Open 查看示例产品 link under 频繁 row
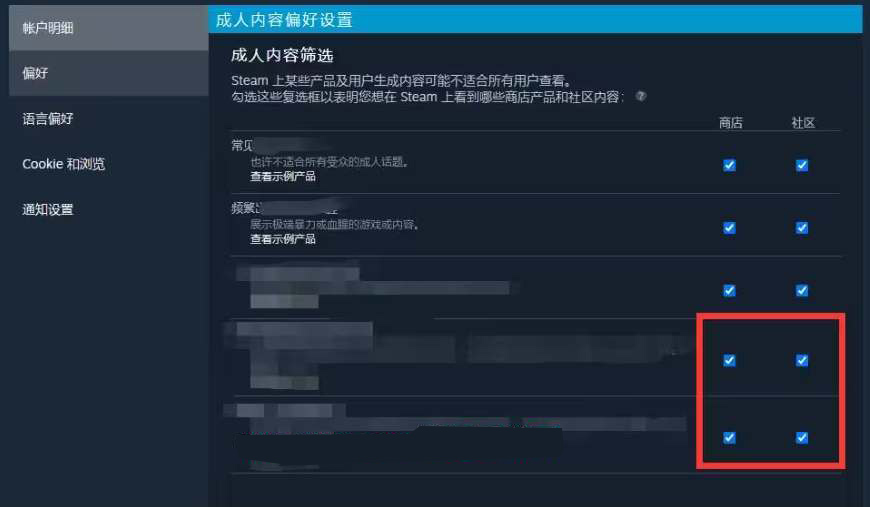This screenshot has height=507, width=870. (283, 239)
